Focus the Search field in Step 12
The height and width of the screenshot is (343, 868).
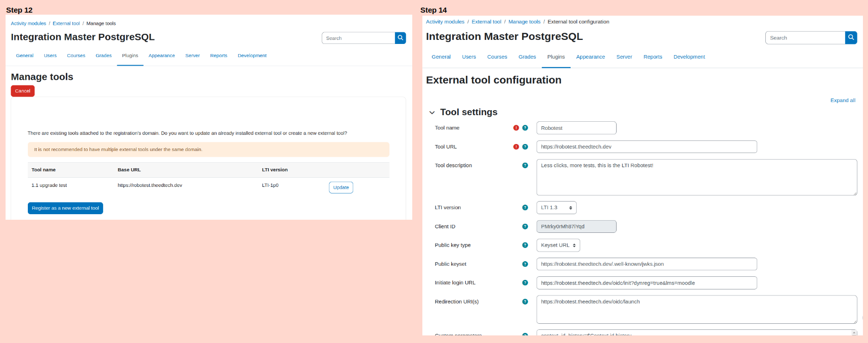click(x=359, y=38)
